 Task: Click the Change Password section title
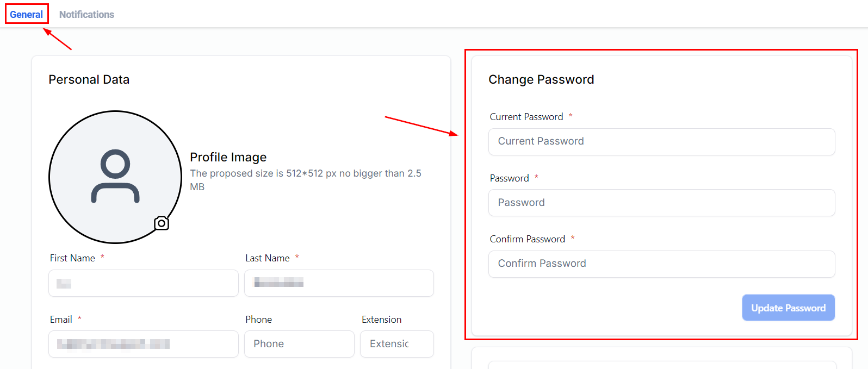tap(541, 79)
